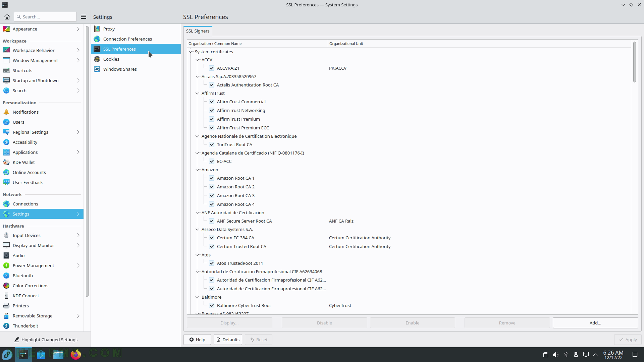Switch to the SSL Signers tab

click(198, 31)
